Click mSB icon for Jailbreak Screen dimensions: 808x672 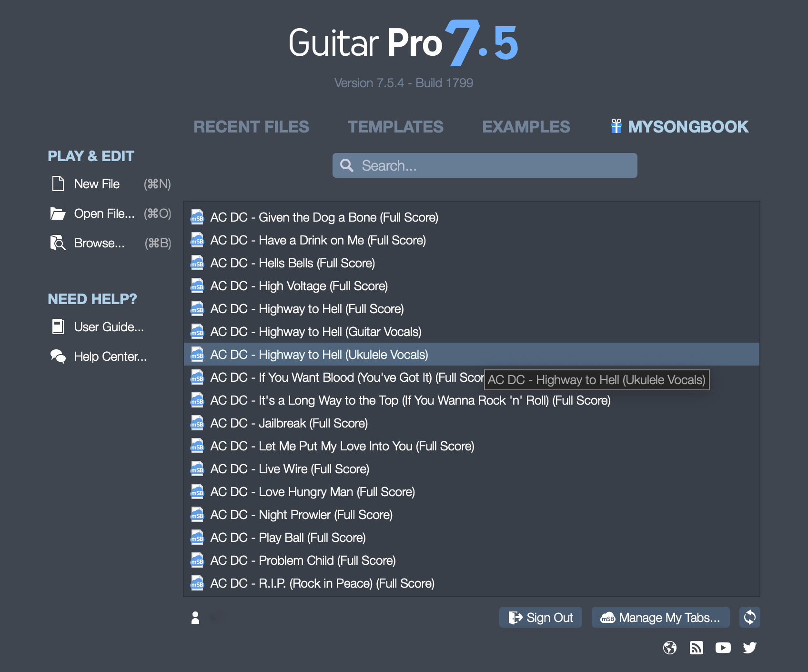(197, 423)
